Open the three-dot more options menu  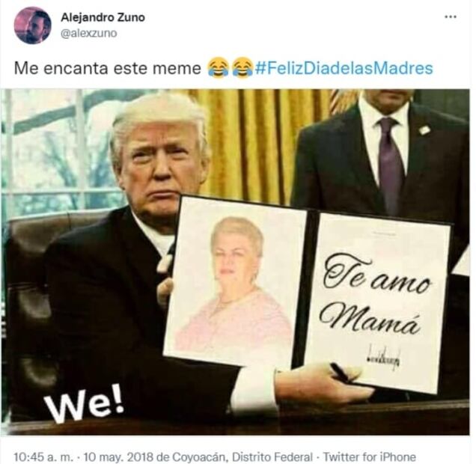click(451, 17)
